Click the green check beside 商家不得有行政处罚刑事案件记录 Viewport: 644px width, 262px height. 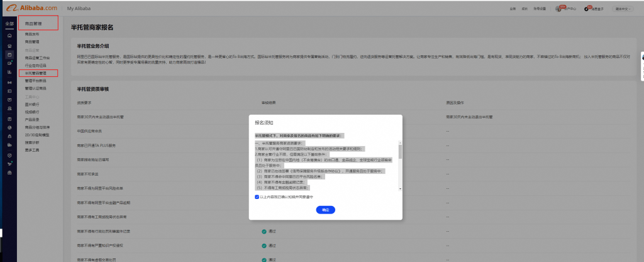coord(264,231)
